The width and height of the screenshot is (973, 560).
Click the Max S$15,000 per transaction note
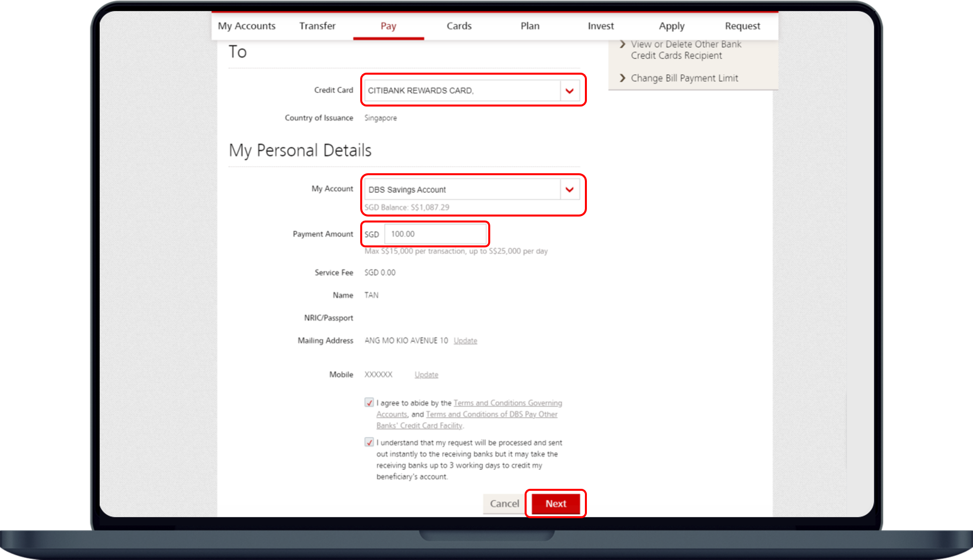coord(456,251)
